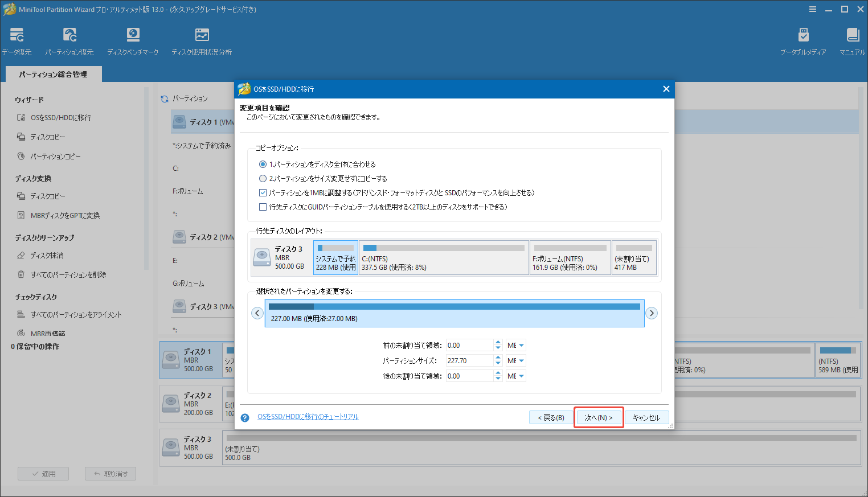Uncheck パーティションを1MBに調整する option
Image resolution: width=868 pixels, height=497 pixels.
pos(263,192)
